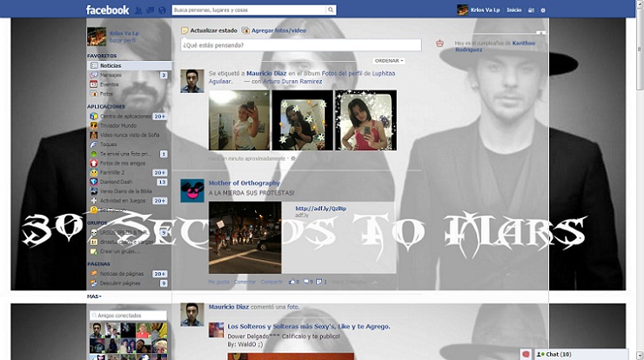
Task: Click the comment count bubble icon
Action: tap(306, 282)
